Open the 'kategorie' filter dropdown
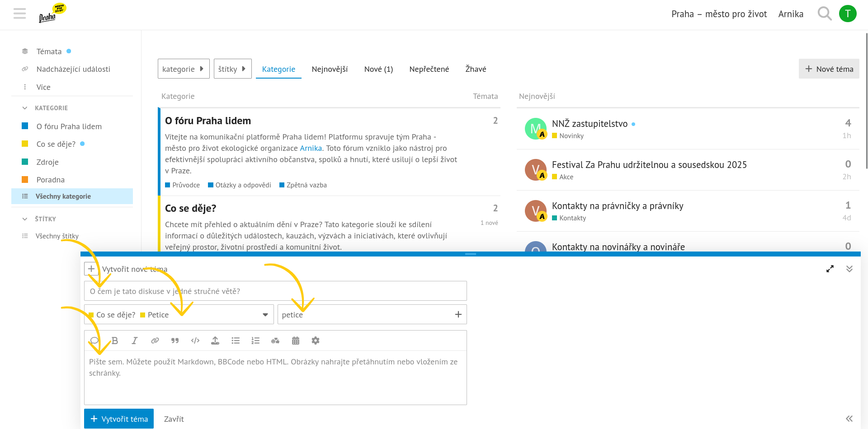868x429 pixels. (184, 69)
